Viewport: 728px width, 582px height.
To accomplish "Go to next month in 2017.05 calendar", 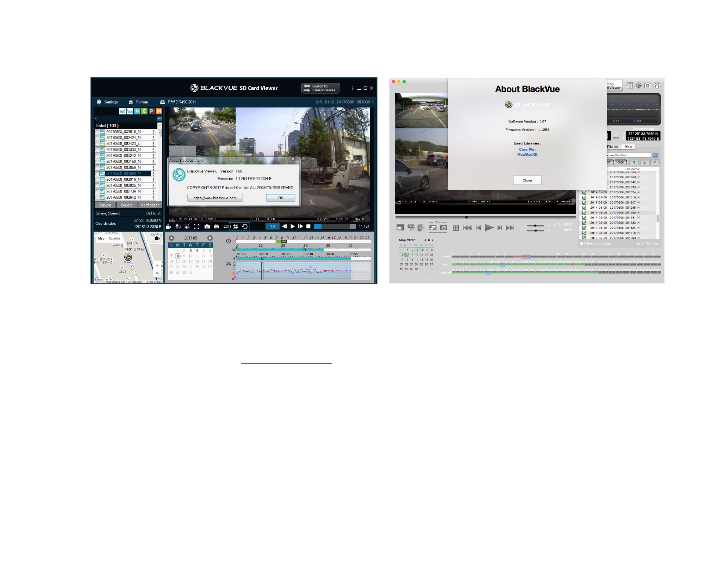I will [x=210, y=238].
